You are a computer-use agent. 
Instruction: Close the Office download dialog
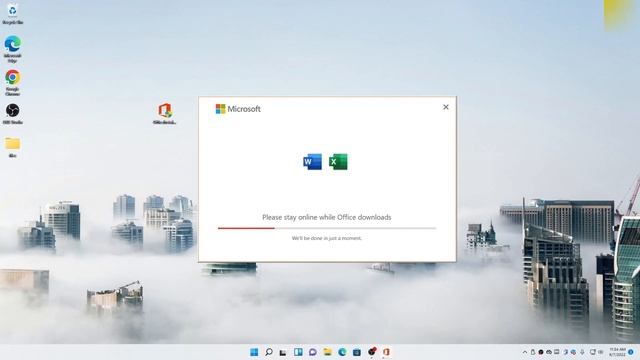[x=446, y=107]
